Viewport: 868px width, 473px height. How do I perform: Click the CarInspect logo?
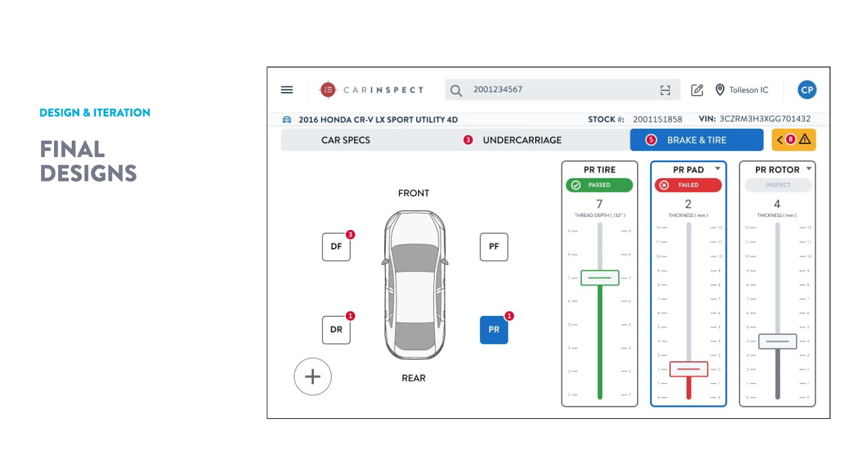[371, 90]
